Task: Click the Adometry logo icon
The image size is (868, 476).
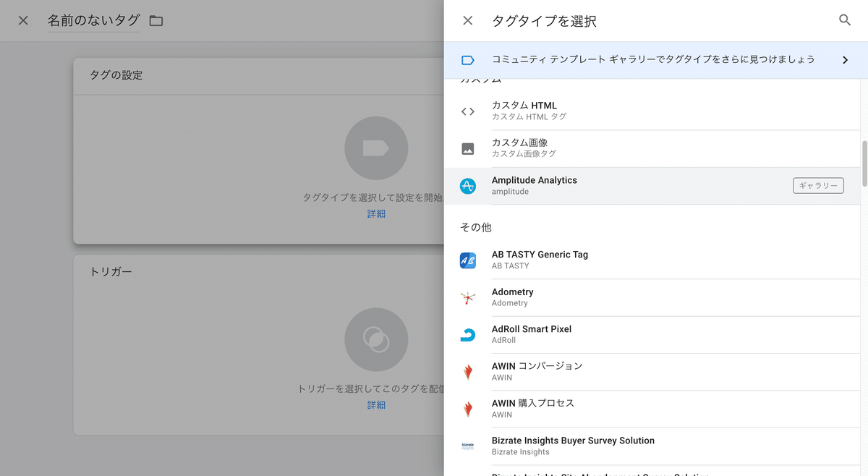Action: point(468,297)
